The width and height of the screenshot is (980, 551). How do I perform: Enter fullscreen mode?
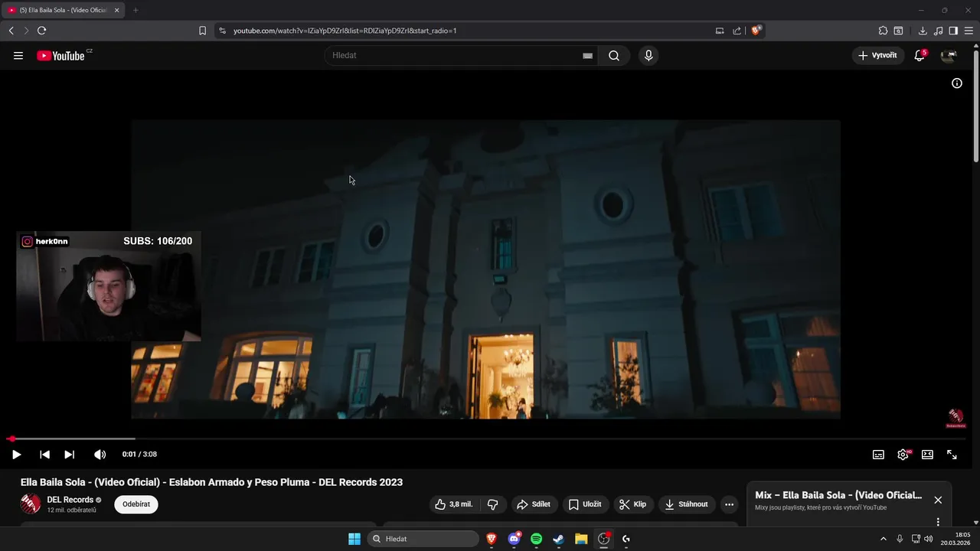coord(952,455)
